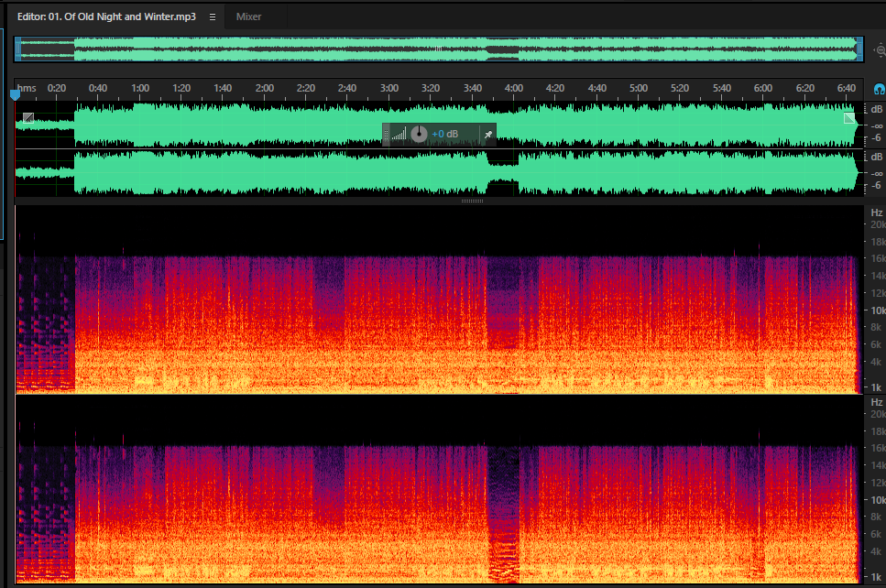Click the 4:00 mark on the time ruler
This screenshot has height=588, width=886.
tap(514, 88)
